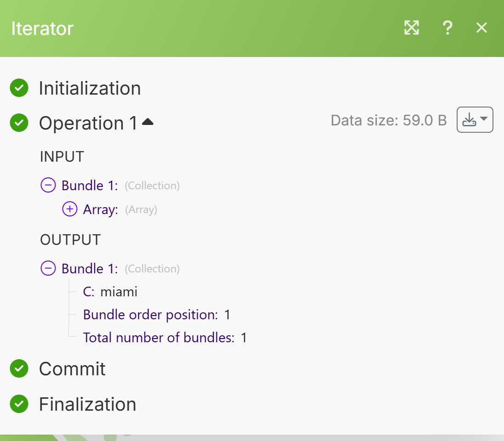Select the Finalization step label
The height and width of the screenshot is (441, 504).
pyautogui.click(x=88, y=404)
